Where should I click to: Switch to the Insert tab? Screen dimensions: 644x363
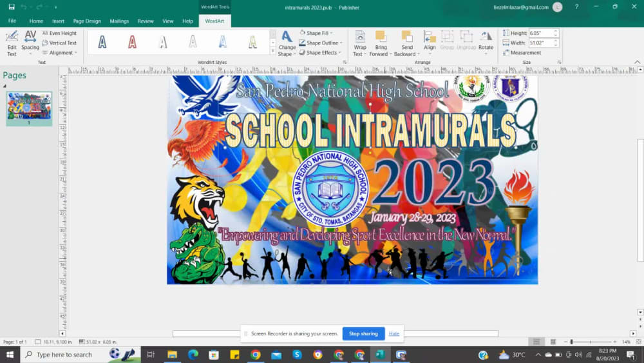coord(58,21)
